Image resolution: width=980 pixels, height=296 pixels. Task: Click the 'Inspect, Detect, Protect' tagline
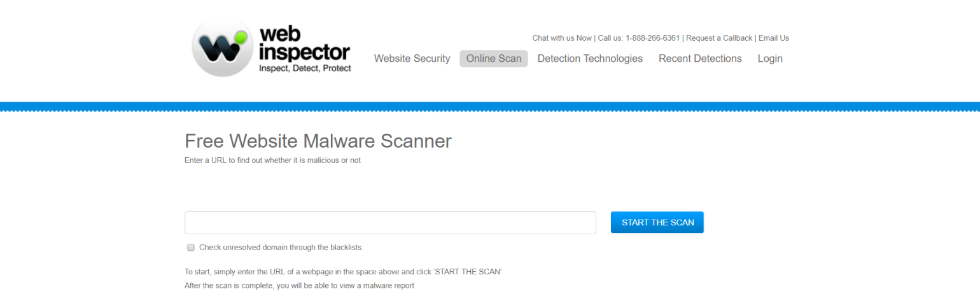(x=305, y=68)
